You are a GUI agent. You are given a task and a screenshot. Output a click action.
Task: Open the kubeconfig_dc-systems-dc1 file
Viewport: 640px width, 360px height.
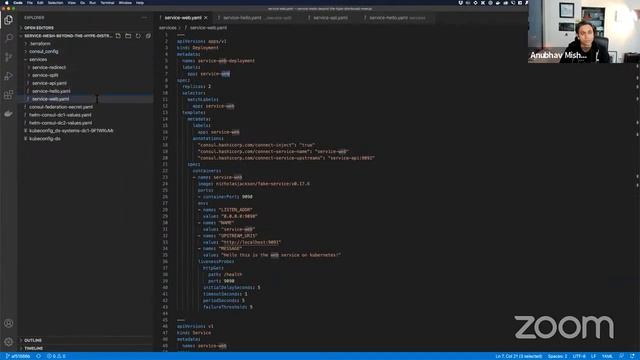click(71, 131)
